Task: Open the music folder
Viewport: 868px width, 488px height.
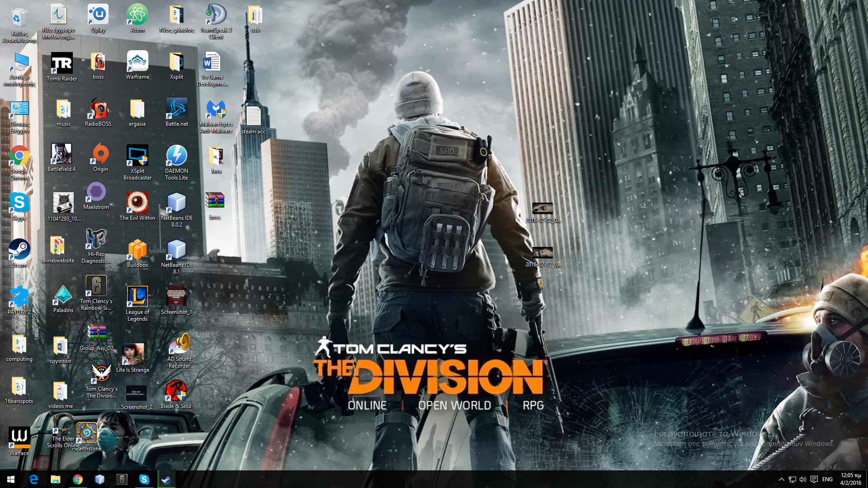Action: point(63,113)
